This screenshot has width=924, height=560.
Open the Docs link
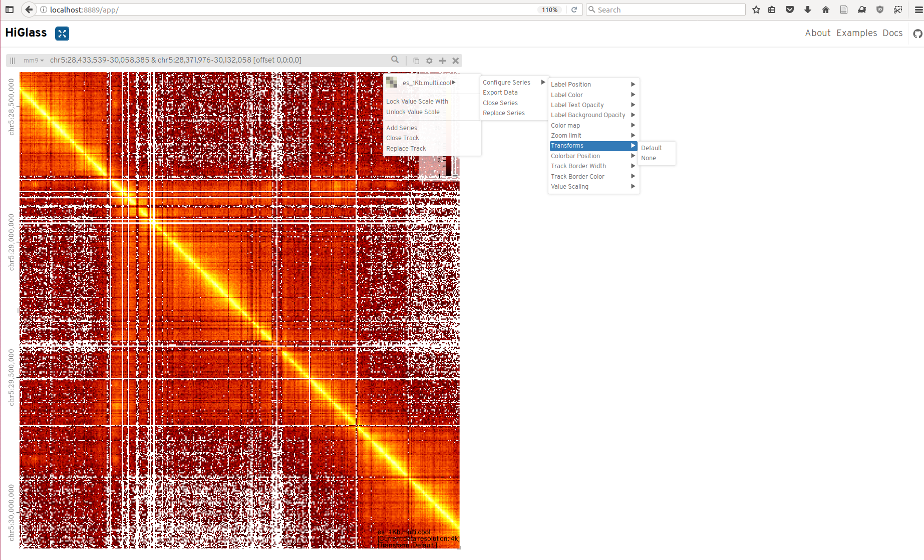pos(893,33)
